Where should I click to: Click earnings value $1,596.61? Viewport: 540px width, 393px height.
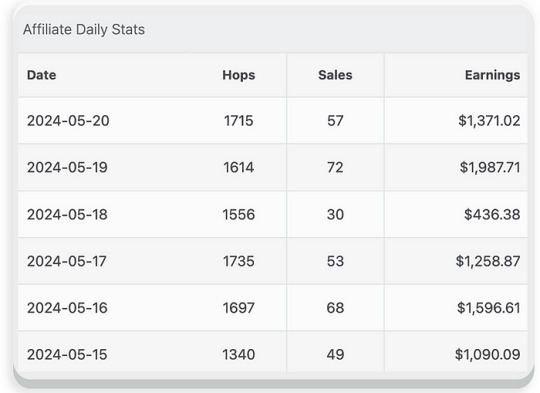(x=489, y=308)
